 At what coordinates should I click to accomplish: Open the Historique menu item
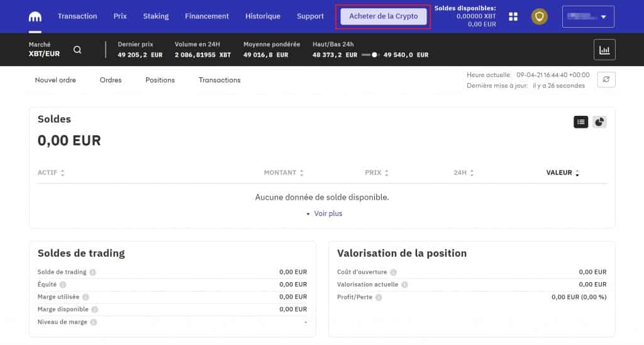point(263,16)
